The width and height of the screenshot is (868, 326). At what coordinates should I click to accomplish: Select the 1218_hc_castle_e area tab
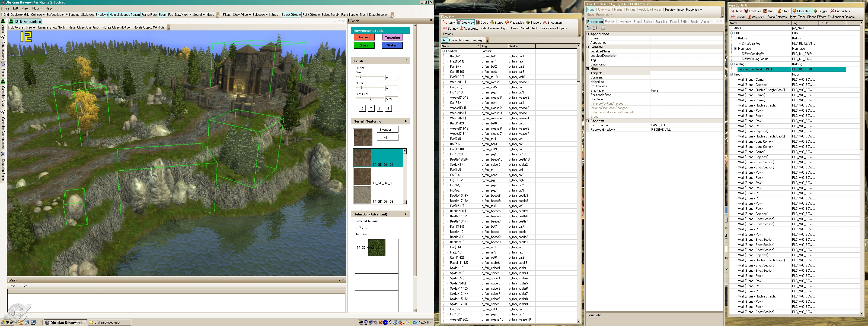[25, 21]
